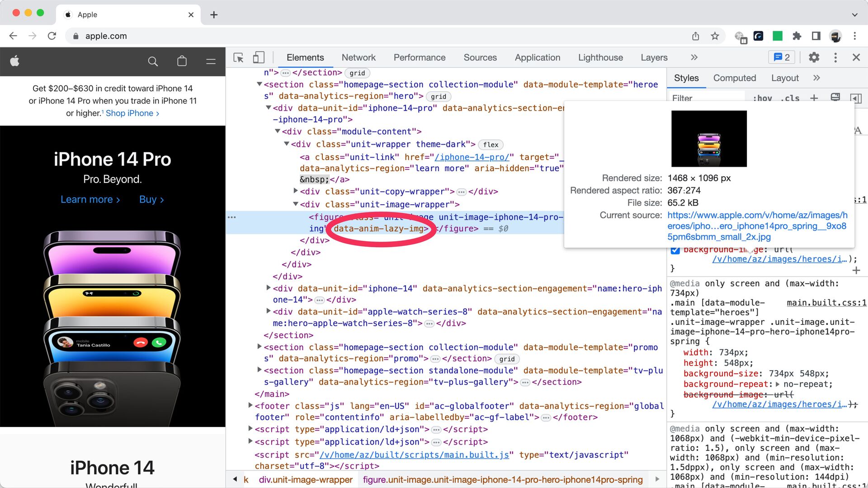Click the dark C-shaped extension icon
The height and width of the screenshot is (488, 868).
(758, 36)
